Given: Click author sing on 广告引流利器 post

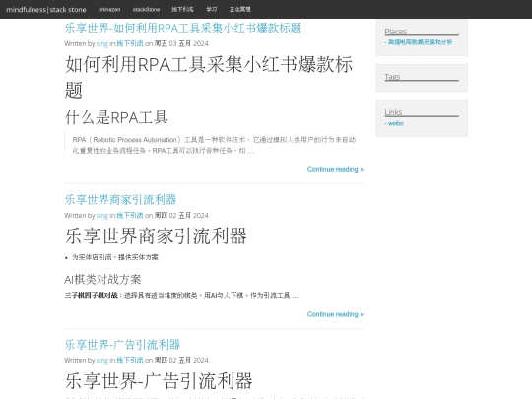Looking at the screenshot, I should click(x=102, y=360).
